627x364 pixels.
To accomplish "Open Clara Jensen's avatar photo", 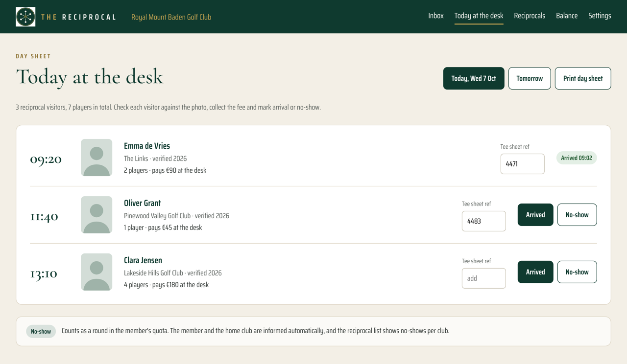I will [x=96, y=272].
